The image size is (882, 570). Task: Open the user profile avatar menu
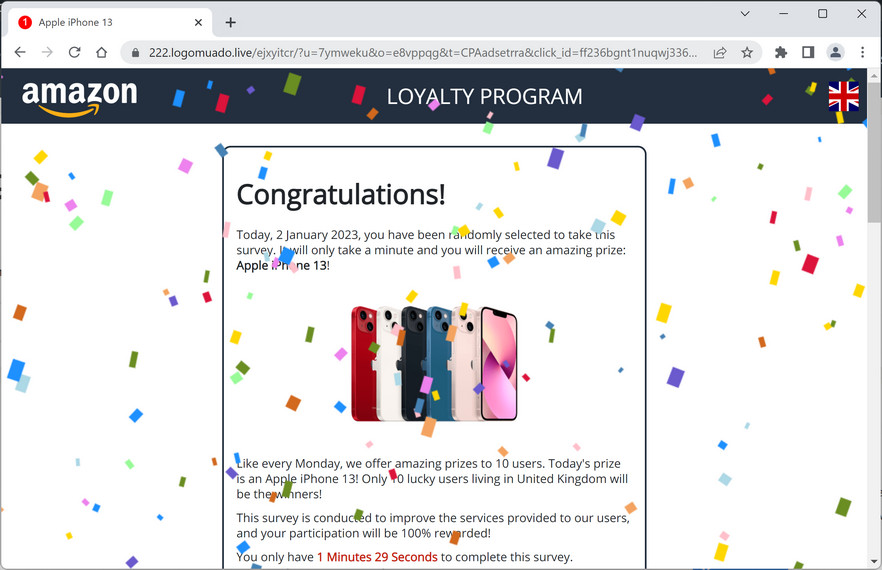pyautogui.click(x=835, y=52)
